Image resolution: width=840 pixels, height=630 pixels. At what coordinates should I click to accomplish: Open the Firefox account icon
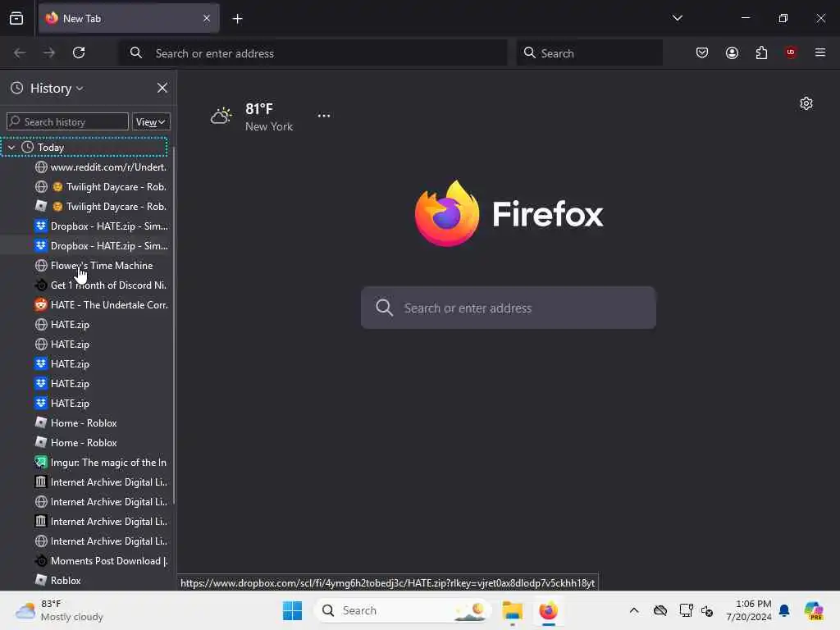[732, 52]
